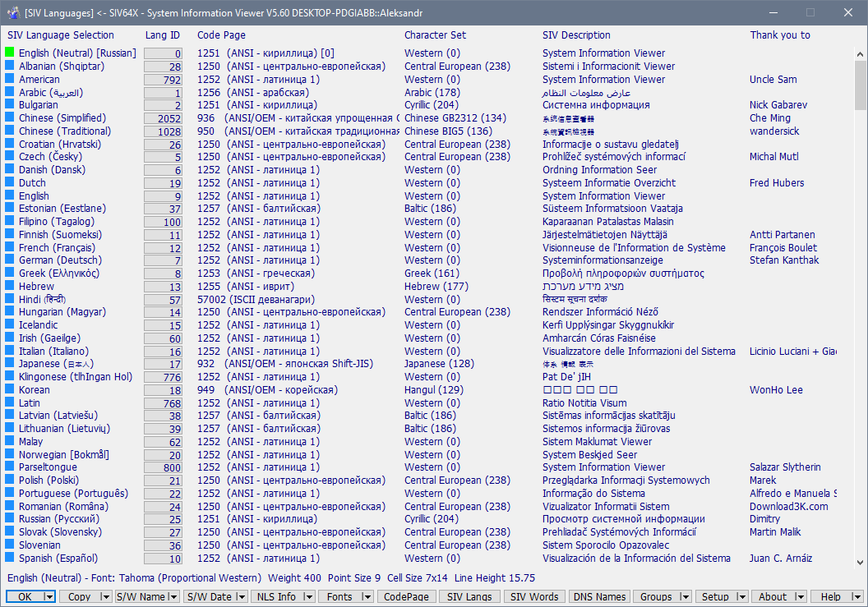Click the 57002 (ISCII деванагари) code page
868x607 pixels.
(x=256, y=299)
